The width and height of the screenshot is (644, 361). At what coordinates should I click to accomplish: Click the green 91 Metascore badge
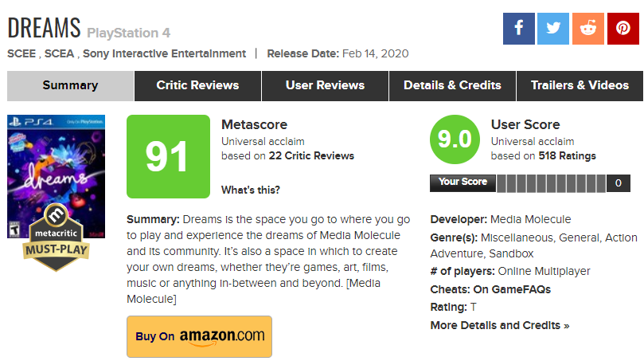coord(166,156)
